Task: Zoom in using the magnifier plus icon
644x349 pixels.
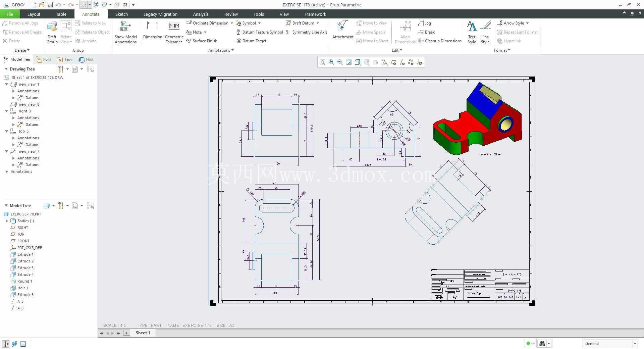Action: point(331,62)
